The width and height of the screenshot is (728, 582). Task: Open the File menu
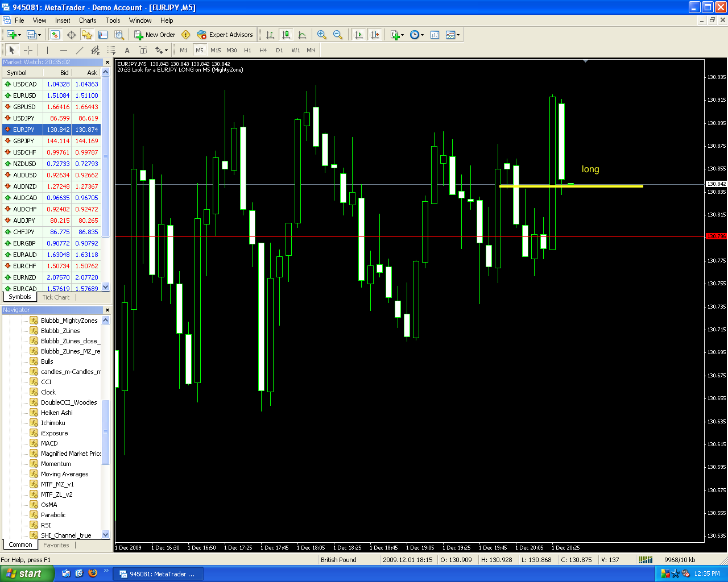point(19,20)
